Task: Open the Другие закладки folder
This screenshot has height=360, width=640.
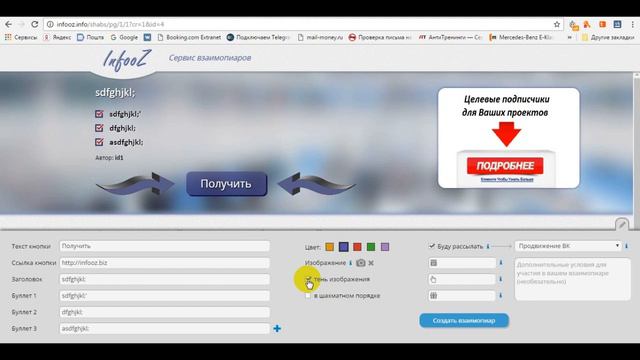Action: click(608, 37)
